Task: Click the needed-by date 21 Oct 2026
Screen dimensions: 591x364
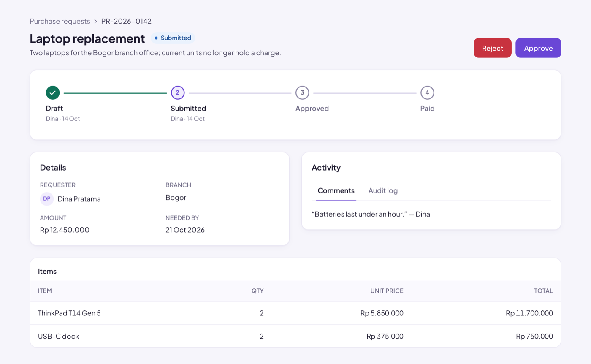Action: point(185,230)
